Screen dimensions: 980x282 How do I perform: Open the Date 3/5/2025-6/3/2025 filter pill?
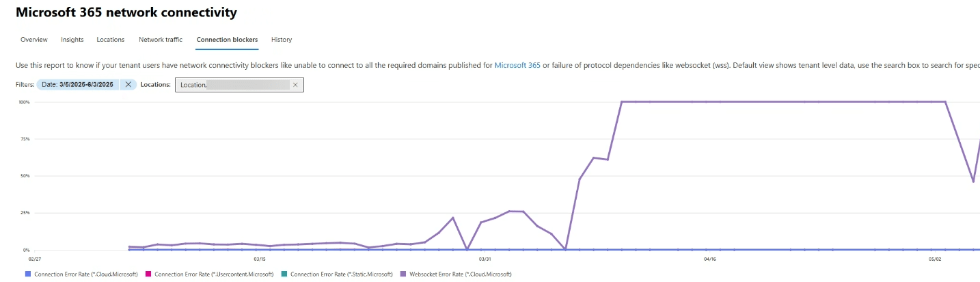tap(77, 84)
